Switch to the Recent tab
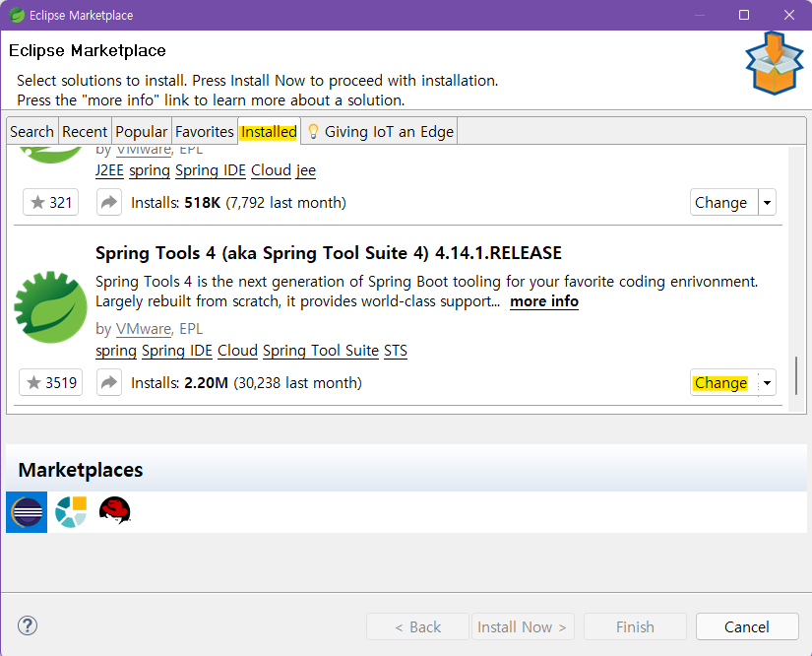Image resolution: width=812 pixels, height=656 pixels. (x=85, y=132)
